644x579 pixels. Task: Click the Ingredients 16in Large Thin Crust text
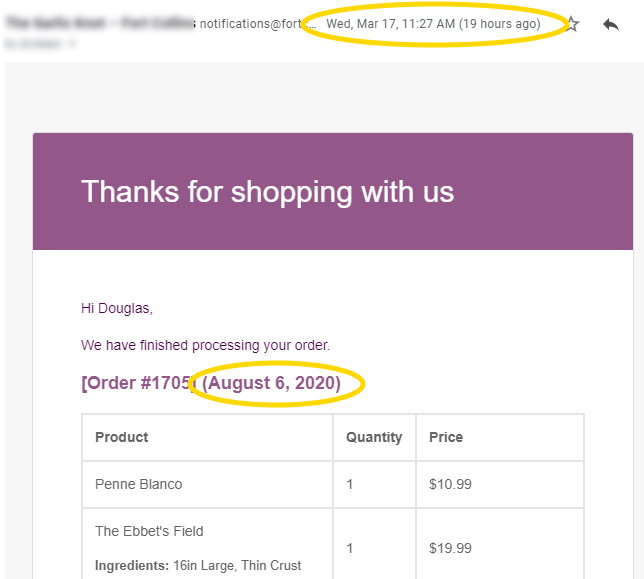(x=198, y=565)
